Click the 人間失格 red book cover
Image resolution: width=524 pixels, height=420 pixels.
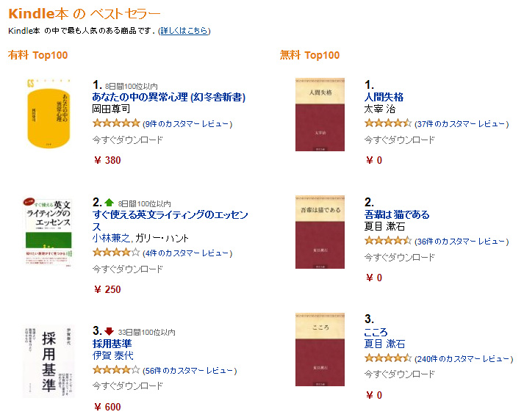[x=320, y=115]
